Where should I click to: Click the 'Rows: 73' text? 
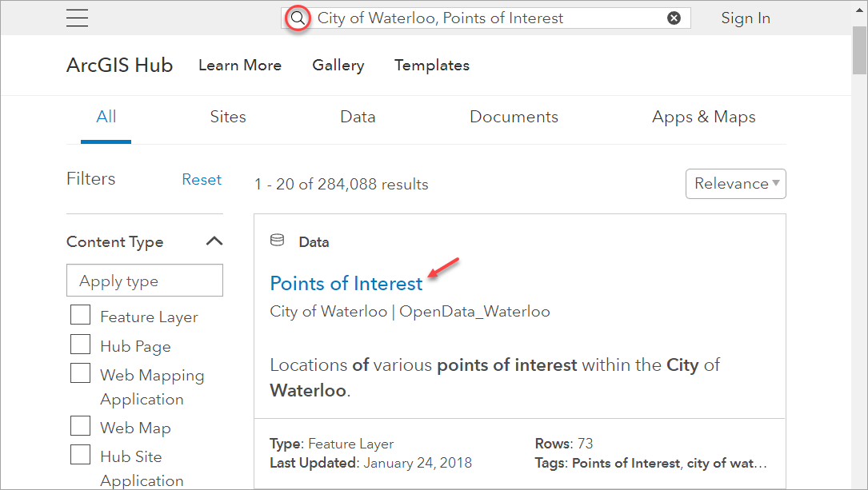(563, 444)
